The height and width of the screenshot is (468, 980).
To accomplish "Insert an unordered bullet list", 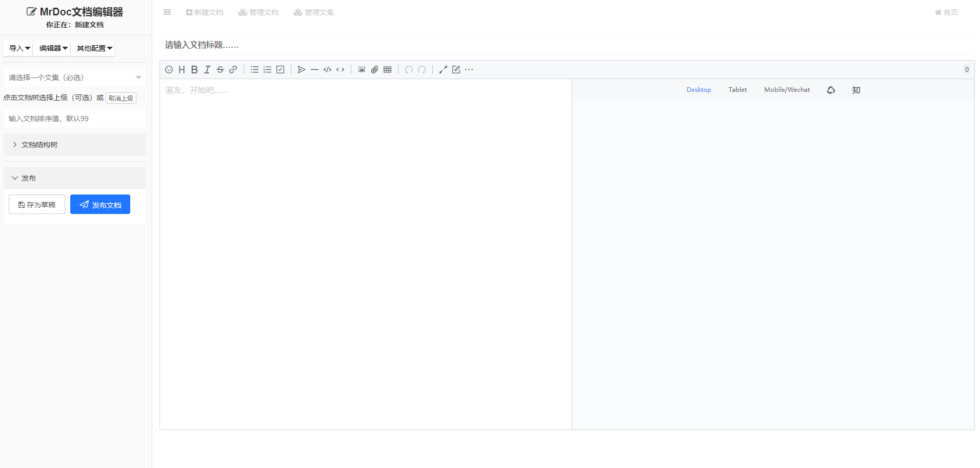I will click(254, 70).
